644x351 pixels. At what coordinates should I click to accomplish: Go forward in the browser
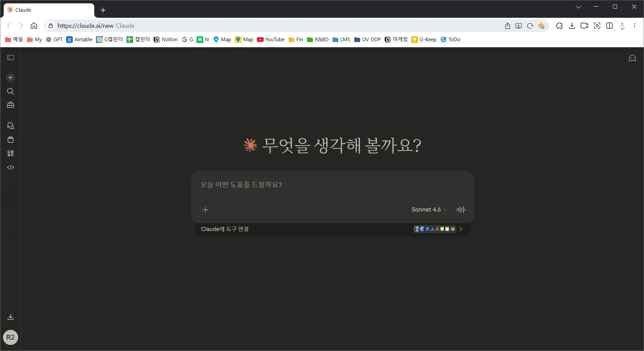21,26
